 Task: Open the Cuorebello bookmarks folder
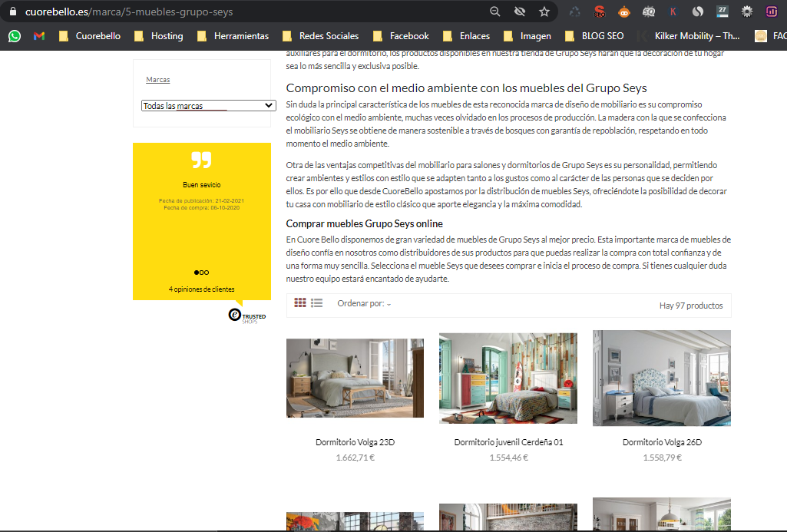pyautogui.click(x=90, y=36)
